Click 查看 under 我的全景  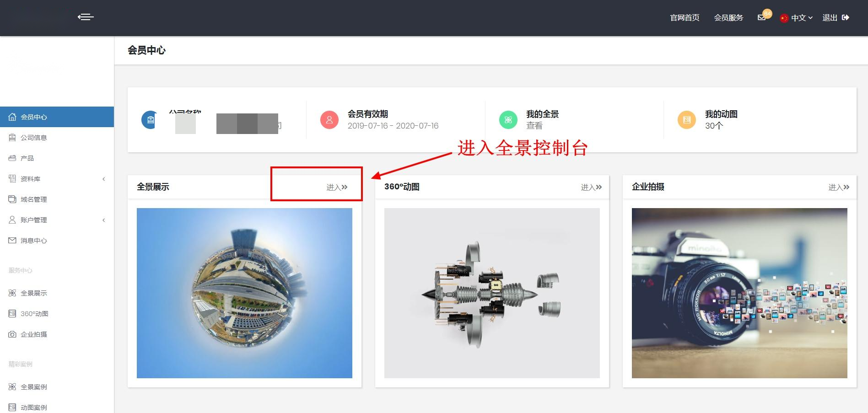click(x=535, y=125)
